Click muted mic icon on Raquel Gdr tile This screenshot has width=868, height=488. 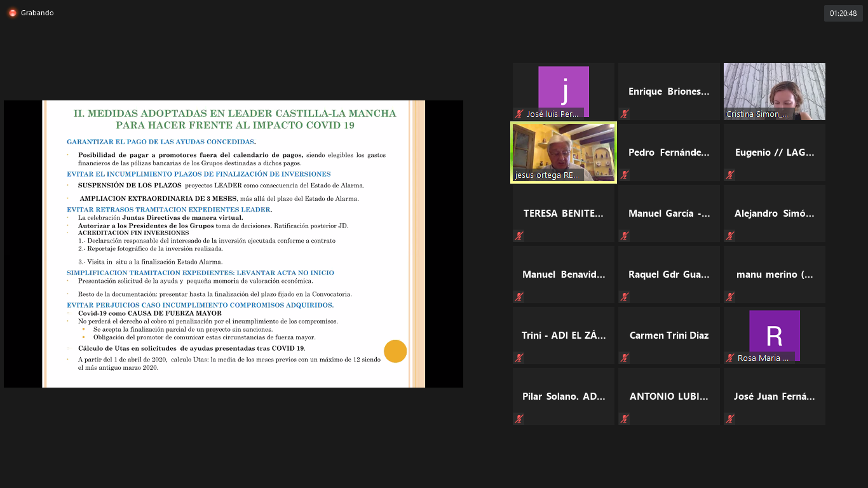tap(625, 297)
